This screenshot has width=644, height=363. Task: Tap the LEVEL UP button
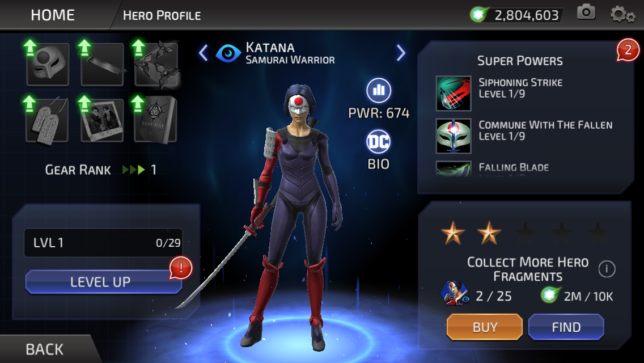point(103,282)
